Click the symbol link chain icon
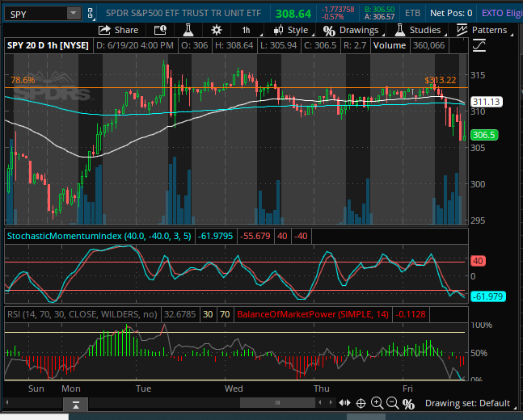 pos(90,14)
